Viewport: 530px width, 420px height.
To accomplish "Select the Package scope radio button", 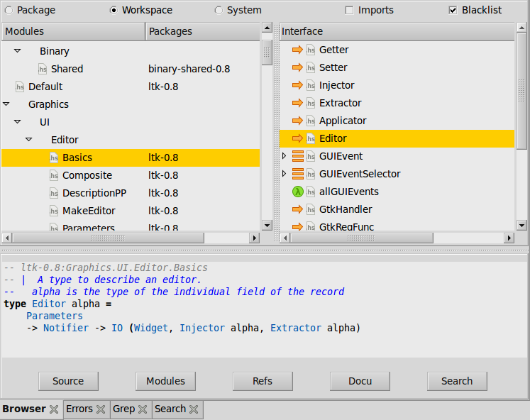I will pyautogui.click(x=9, y=10).
